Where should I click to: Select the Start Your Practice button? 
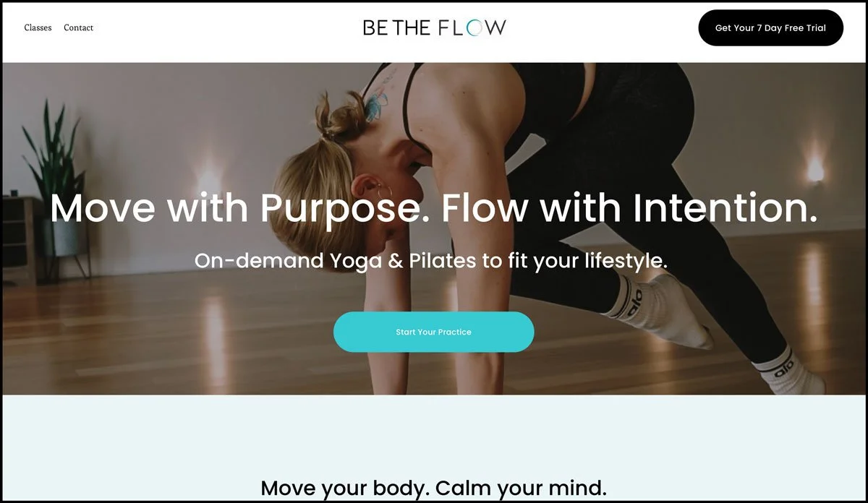(x=433, y=332)
